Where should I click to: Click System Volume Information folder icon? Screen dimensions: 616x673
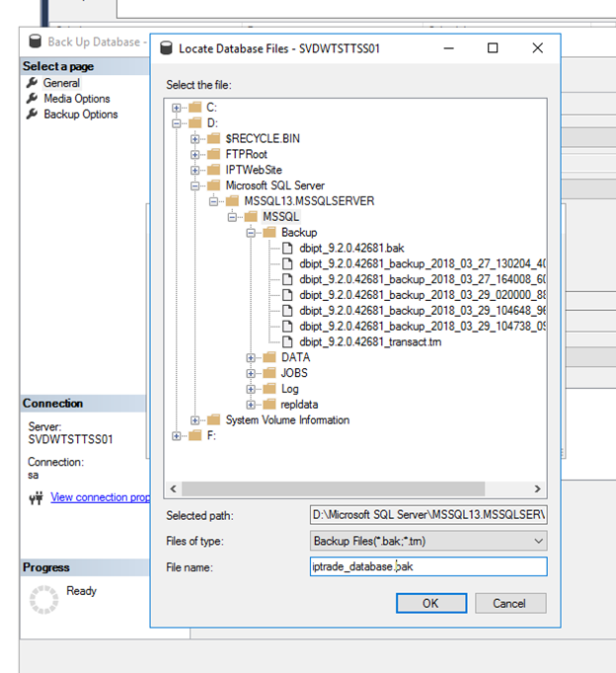point(214,419)
